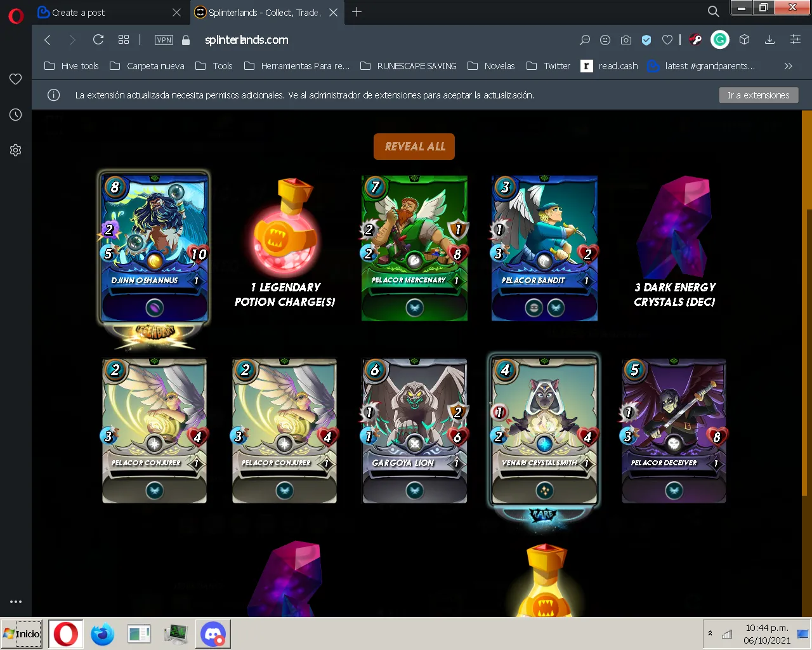Click the Legendary Potion Charge reward
This screenshot has height=650, width=812.
coord(284,242)
